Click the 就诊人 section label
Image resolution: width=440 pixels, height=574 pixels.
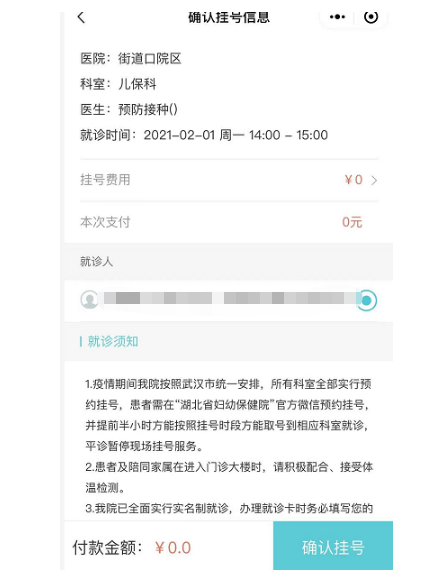96,261
